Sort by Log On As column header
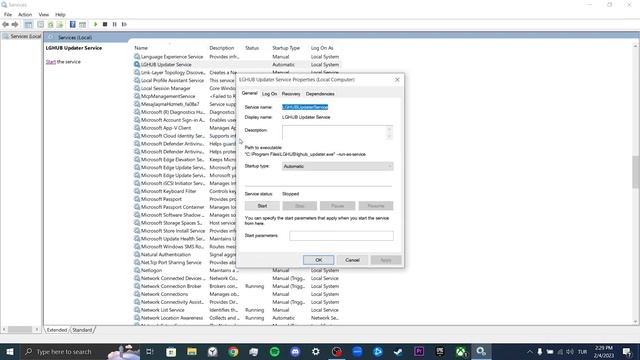Image resolution: width=640 pixels, height=360 pixels. click(x=322, y=48)
